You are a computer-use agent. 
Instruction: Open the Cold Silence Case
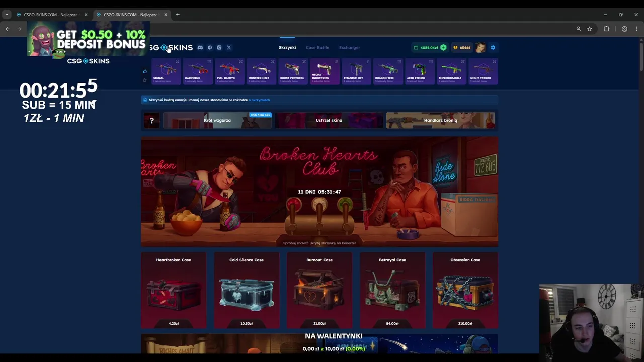point(247,291)
